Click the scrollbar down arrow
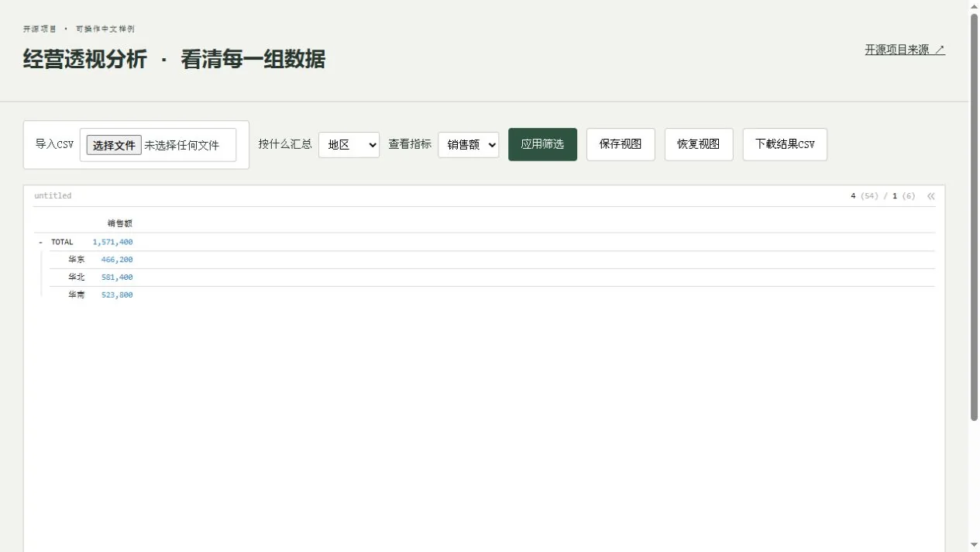The width and height of the screenshot is (980, 552). tap(974, 545)
